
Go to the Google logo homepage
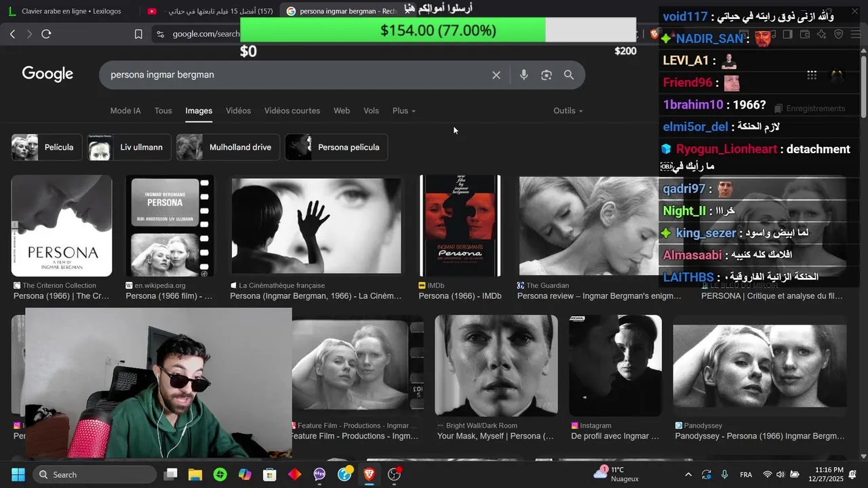(47, 74)
